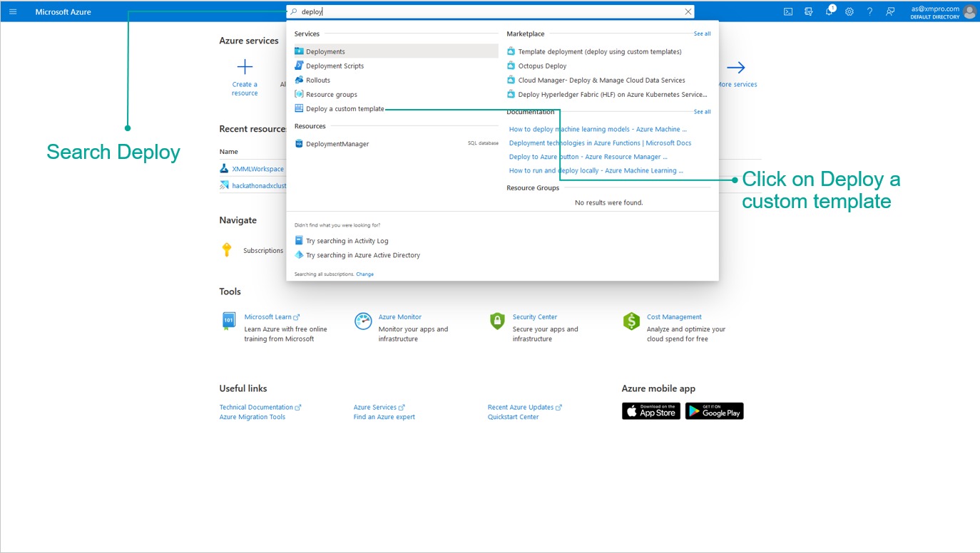The image size is (980, 553).
Task: Open XMMLWorkspace recent resource
Action: click(257, 169)
